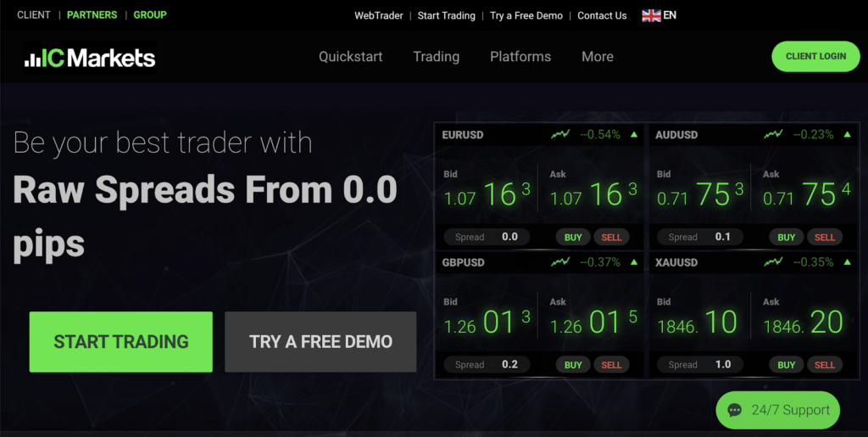Click the XAUUSD ask price 1846.20
This screenshot has height=437, width=868.
804,322
